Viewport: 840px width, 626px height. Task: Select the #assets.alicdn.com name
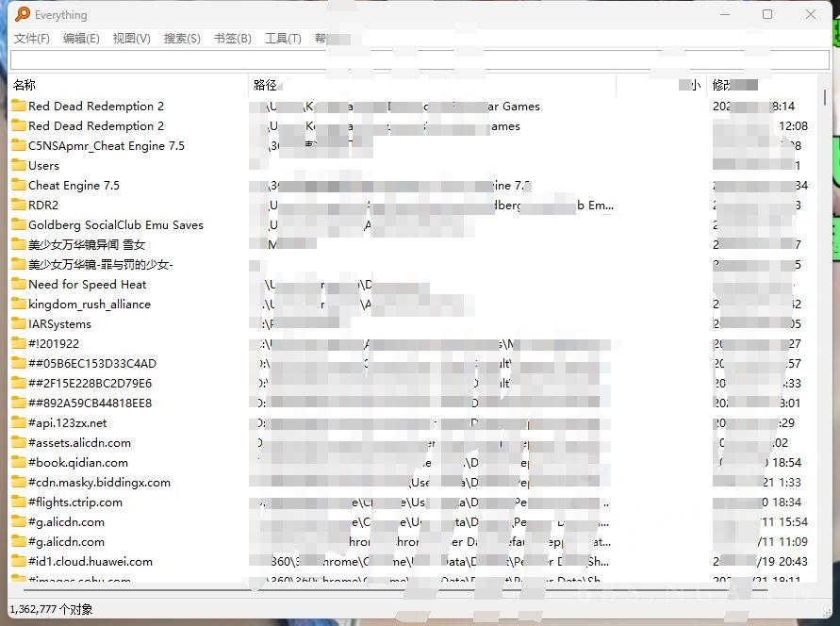point(80,443)
